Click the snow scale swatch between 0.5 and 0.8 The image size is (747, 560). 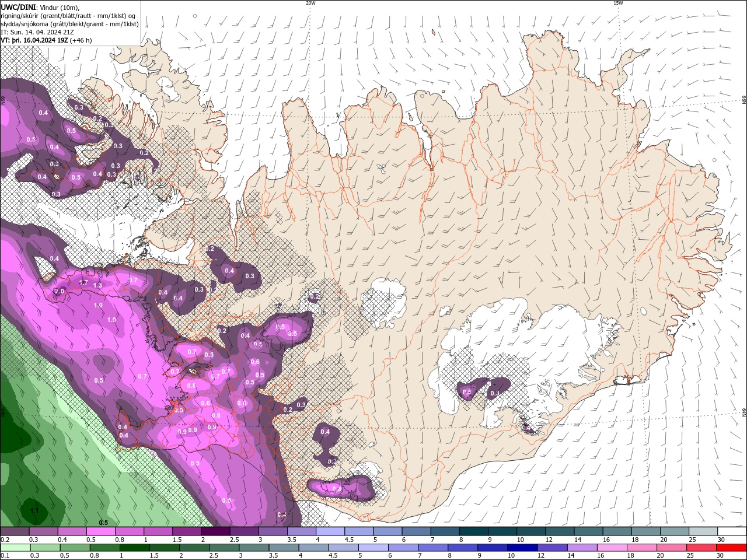pyautogui.click(x=100, y=531)
